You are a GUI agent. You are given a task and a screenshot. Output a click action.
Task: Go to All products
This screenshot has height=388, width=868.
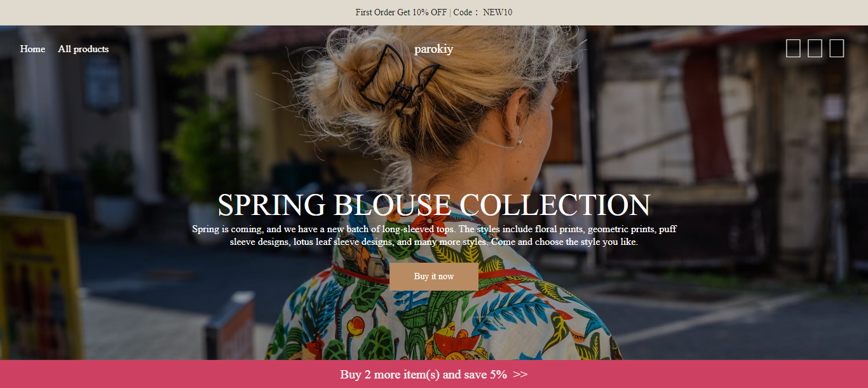[83, 49]
